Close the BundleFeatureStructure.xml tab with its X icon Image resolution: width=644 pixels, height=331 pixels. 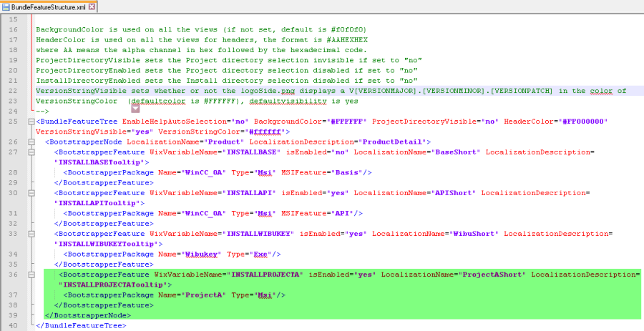(91, 7)
